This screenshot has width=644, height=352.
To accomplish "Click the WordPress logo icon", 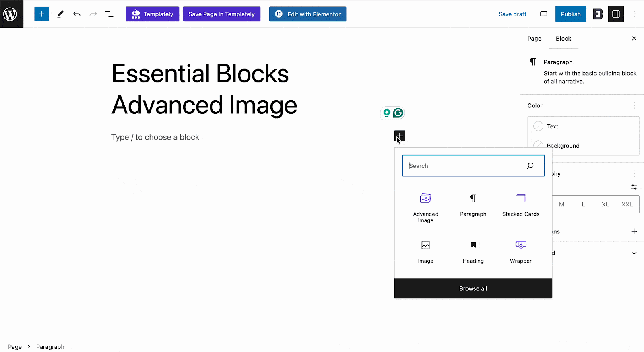I will [10, 14].
